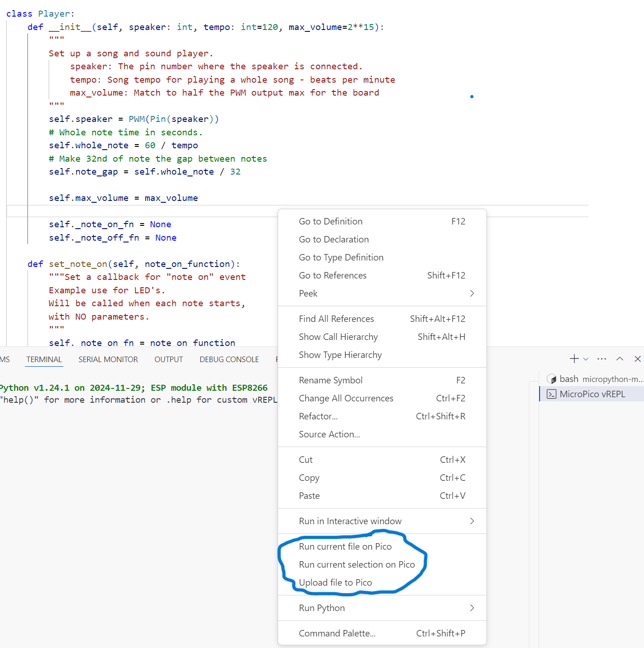This screenshot has height=648, width=644.
Task: Choose Upload file to Pico
Action: [335, 582]
